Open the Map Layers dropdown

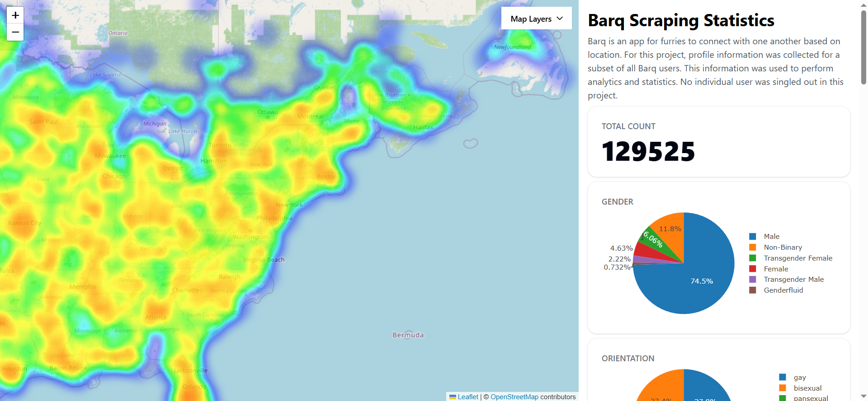[537, 19]
